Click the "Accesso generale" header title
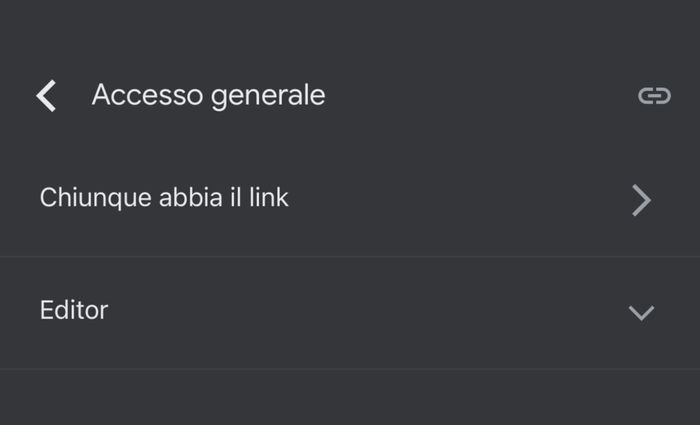Image resolution: width=700 pixels, height=425 pixels. tap(208, 95)
